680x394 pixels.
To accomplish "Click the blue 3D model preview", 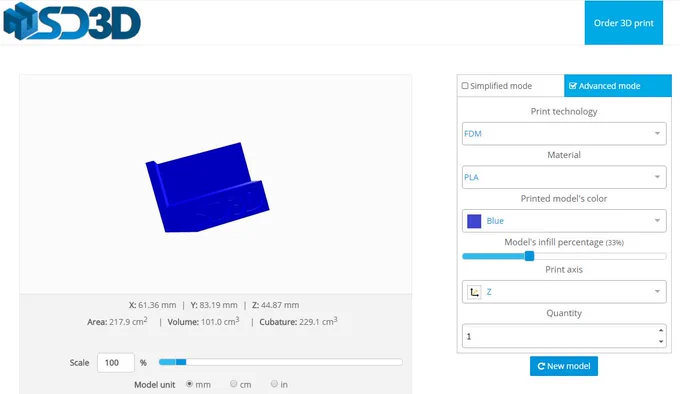I will [x=207, y=187].
